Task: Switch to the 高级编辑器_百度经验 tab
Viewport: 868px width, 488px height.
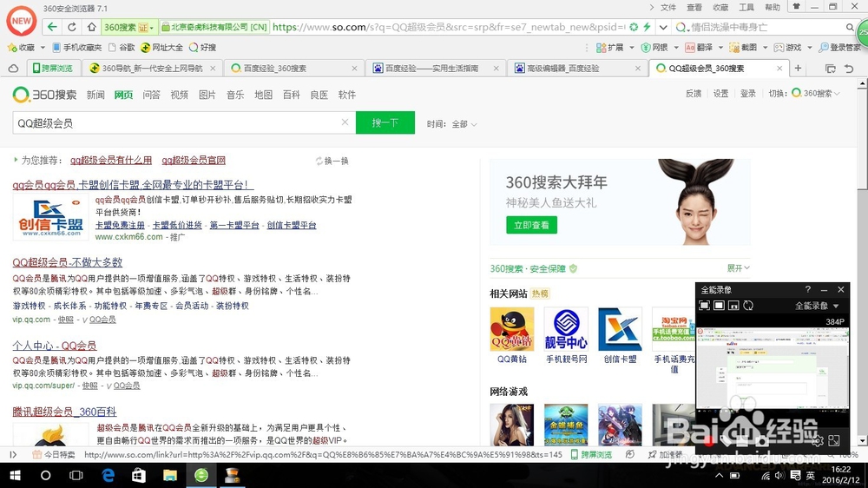Action: [x=577, y=68]
